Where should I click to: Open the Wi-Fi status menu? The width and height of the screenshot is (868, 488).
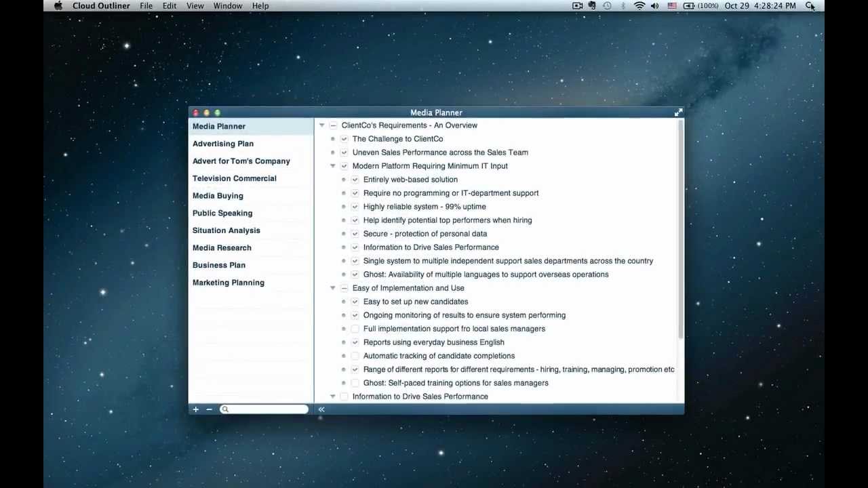639,5
